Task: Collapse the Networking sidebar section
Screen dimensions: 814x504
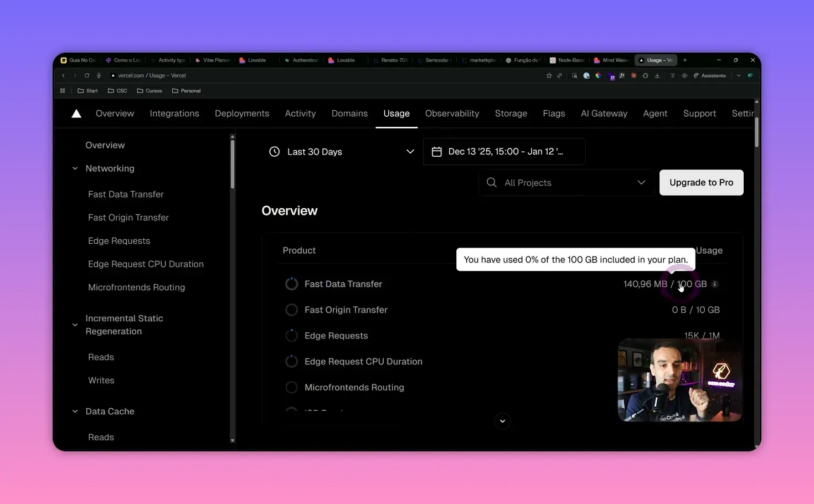Action: click(x=75, y=168)
